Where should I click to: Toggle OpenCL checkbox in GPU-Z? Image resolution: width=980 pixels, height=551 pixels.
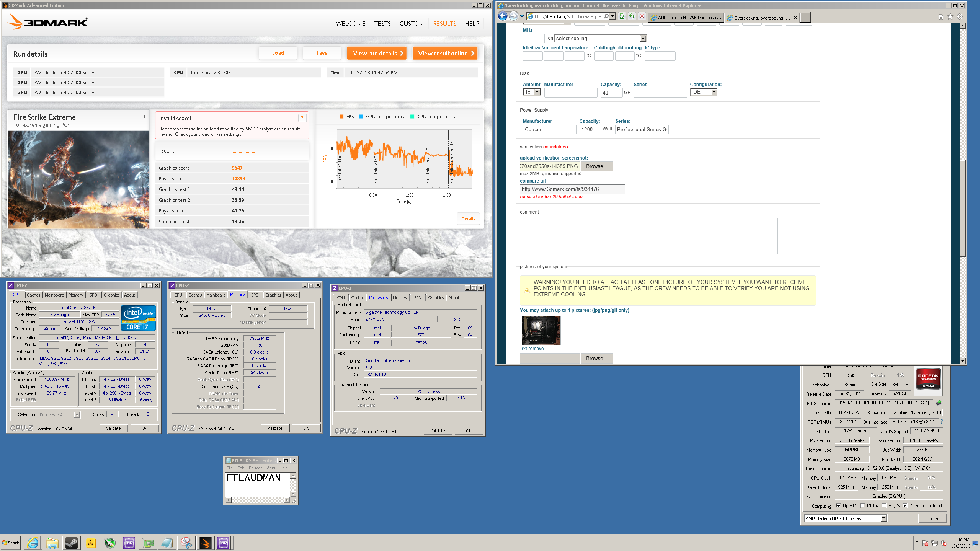(x=838, y=505)
